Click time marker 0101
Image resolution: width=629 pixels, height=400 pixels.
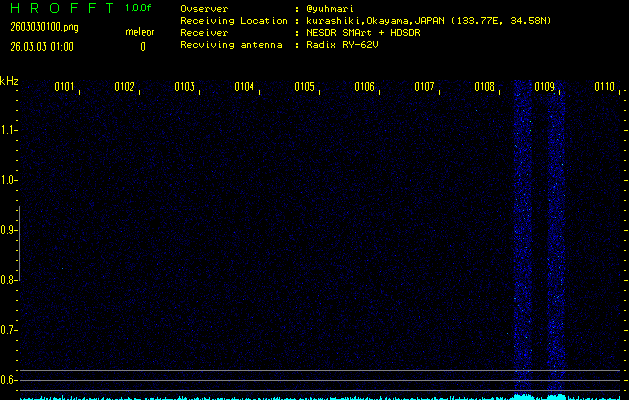point(64,87)
